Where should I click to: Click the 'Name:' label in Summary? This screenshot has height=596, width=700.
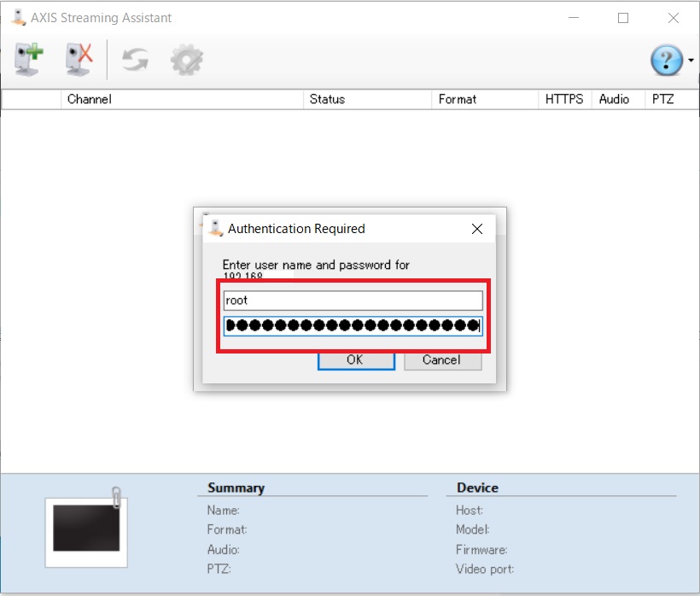pyautogui.click(x=223, y=511)
